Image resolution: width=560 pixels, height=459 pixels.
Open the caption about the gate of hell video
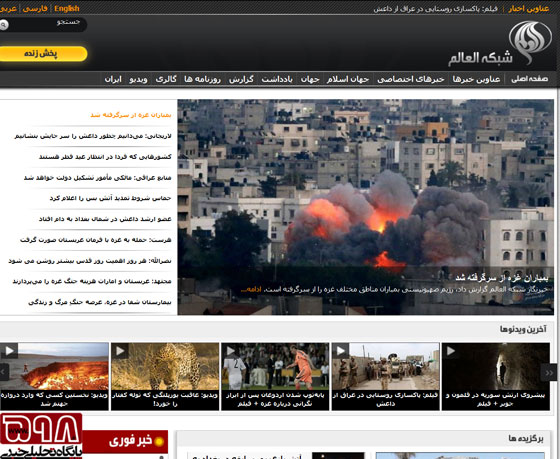(x=54, y=399)
